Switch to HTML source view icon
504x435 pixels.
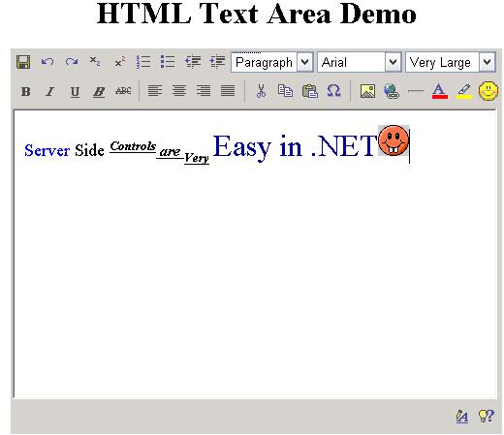click(462, 417)
